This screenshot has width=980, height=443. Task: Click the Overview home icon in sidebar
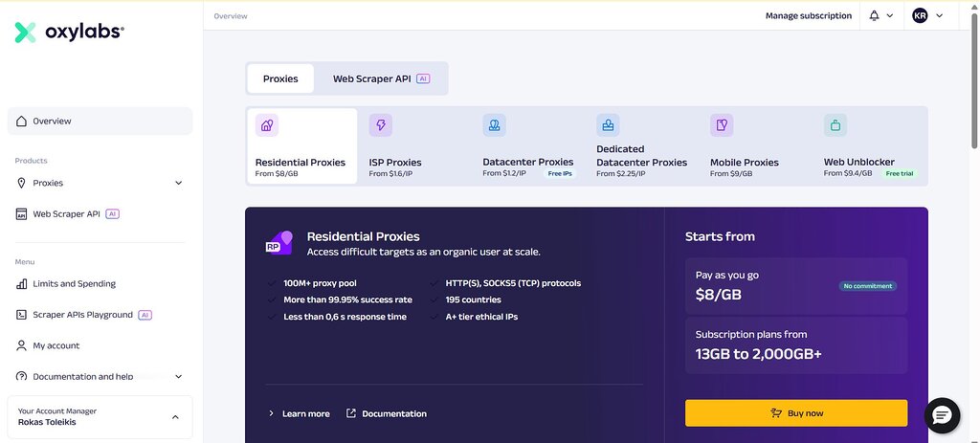point(21,122)
